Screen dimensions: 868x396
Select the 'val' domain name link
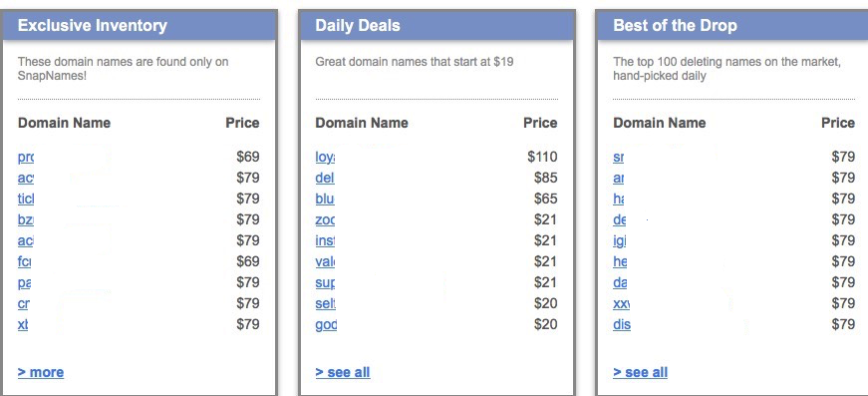tap(325, 262)
